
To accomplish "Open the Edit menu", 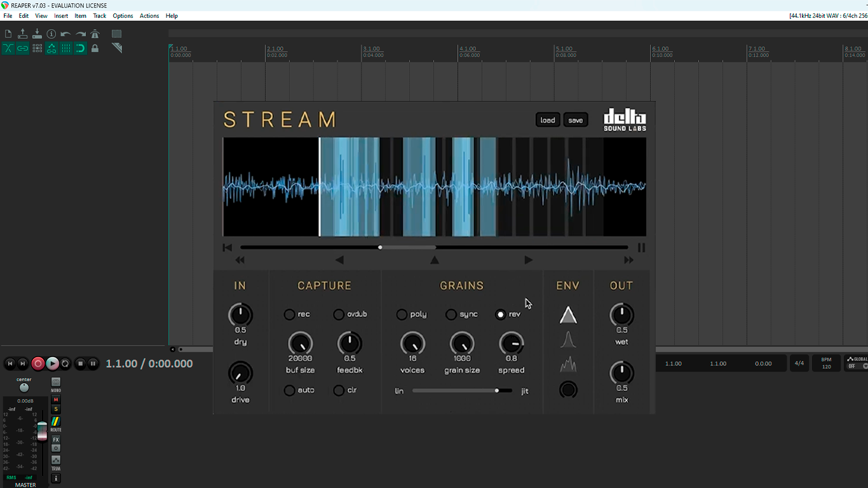I will point(24,16).
